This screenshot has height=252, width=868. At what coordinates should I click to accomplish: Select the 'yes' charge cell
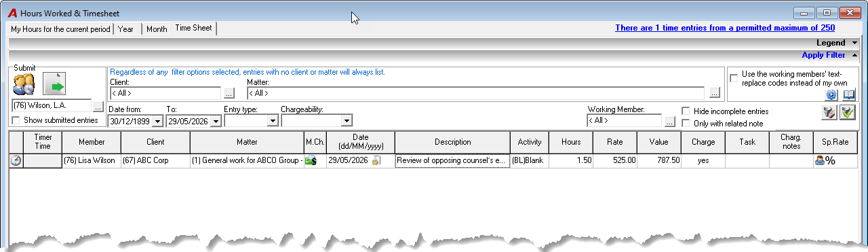click(703, 161)
